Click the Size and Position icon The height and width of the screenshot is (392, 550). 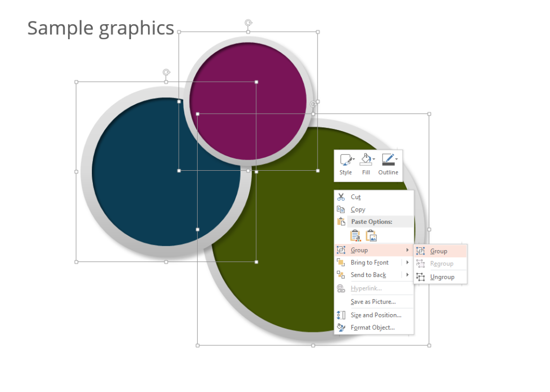[341, 315]
